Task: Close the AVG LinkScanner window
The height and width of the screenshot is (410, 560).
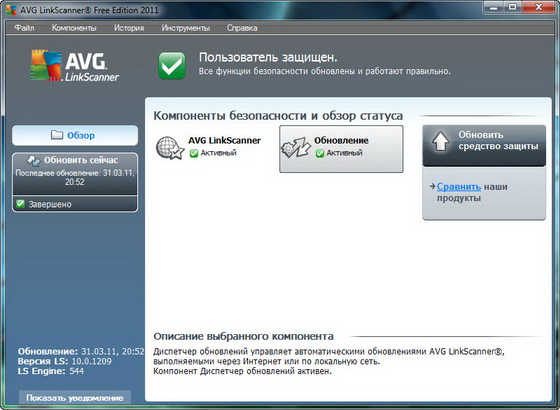Action: click(539, 7)
